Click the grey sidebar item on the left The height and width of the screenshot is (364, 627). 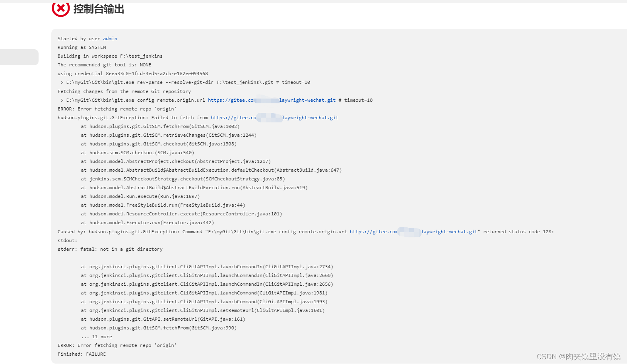tap(19, 57)
